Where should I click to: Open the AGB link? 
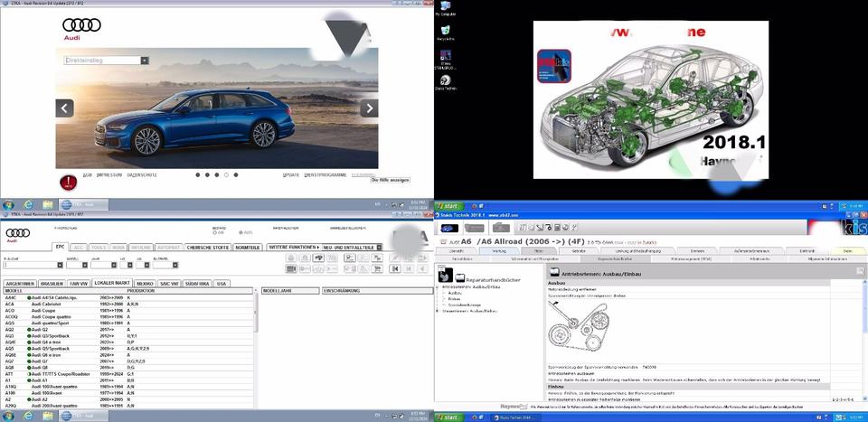(87, 174)
